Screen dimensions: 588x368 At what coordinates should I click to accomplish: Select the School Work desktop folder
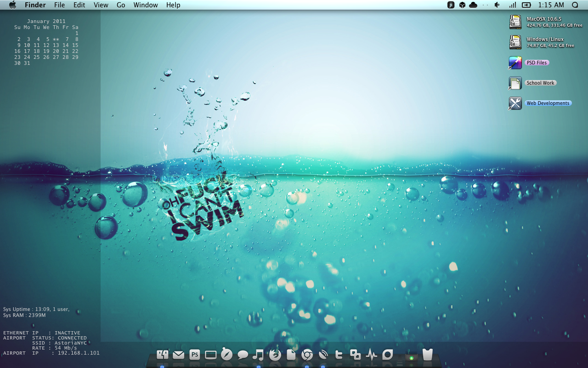click(x=515, y=83)
